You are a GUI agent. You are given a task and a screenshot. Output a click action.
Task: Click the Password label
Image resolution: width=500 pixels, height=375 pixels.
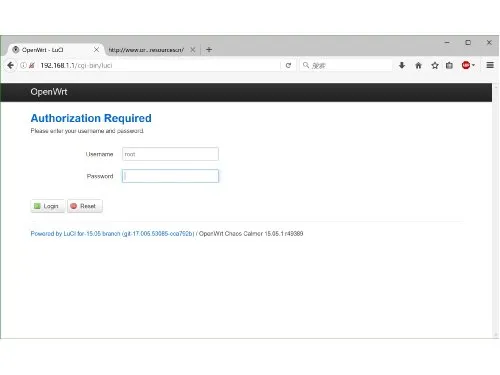(x=100, y=176)
